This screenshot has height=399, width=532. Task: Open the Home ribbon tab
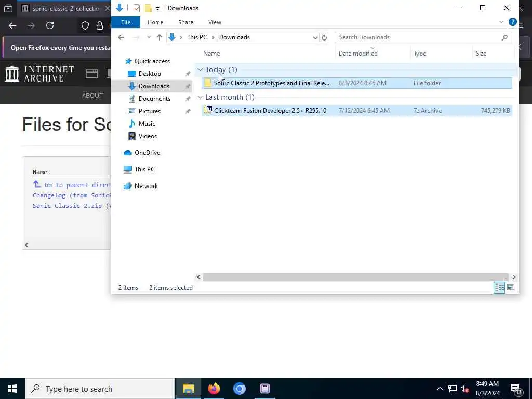[155, 22]
